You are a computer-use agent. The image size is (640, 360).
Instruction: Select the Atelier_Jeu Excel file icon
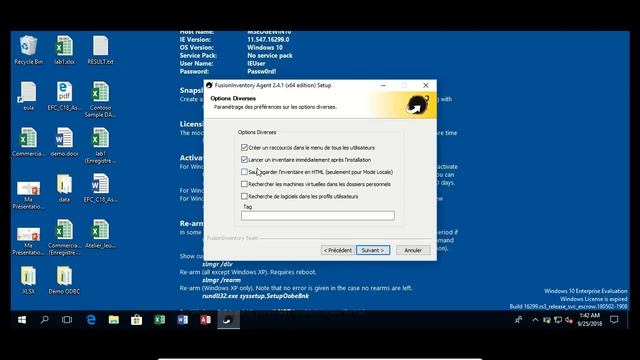(x=100, y=234)
